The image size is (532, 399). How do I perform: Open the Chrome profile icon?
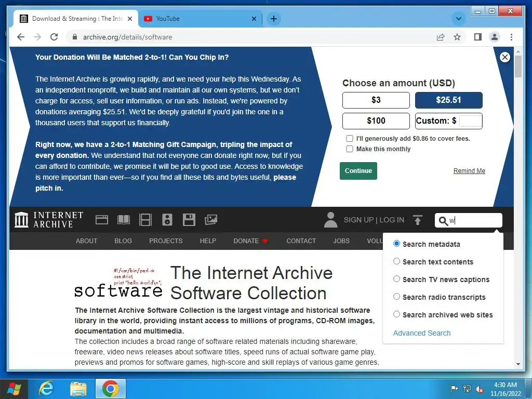click(x=495, y=37)
